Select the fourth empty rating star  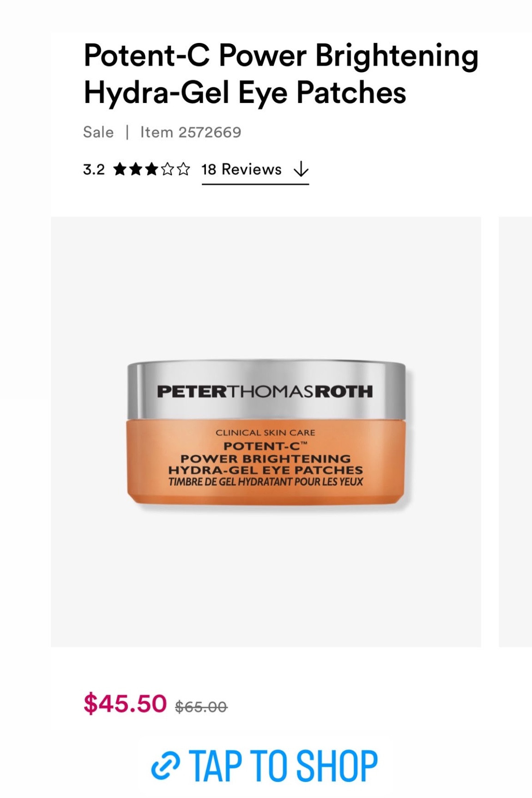coord(168,169)
